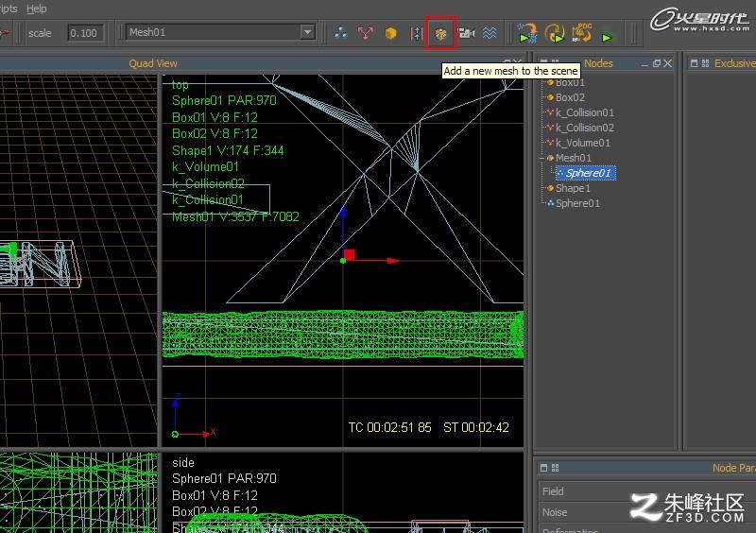Minimize the Nodes panel
Screen dimensions: 756x533
(644, 64)
